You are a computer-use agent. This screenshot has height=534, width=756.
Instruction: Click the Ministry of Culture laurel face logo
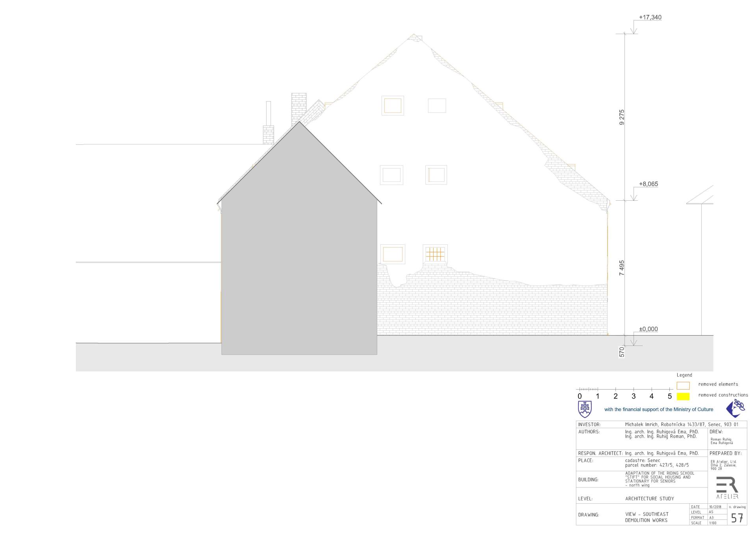click(x=736, y=408)
